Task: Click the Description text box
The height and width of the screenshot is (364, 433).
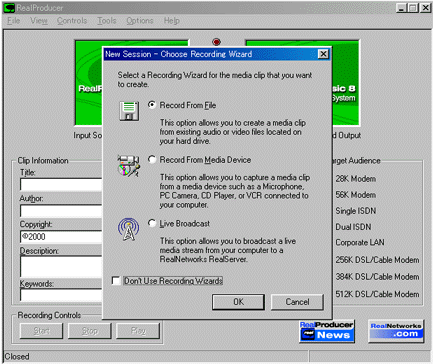Action: click(61, 267)
